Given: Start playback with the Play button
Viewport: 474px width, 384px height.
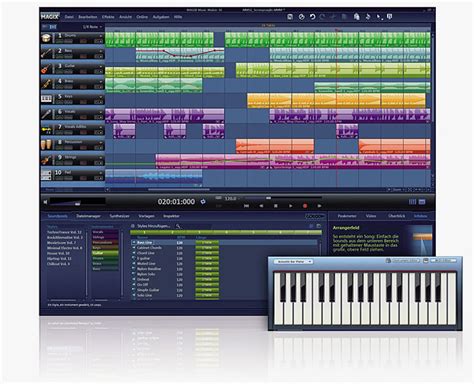Looking at the screenshot, I should (x=290, y=206).
